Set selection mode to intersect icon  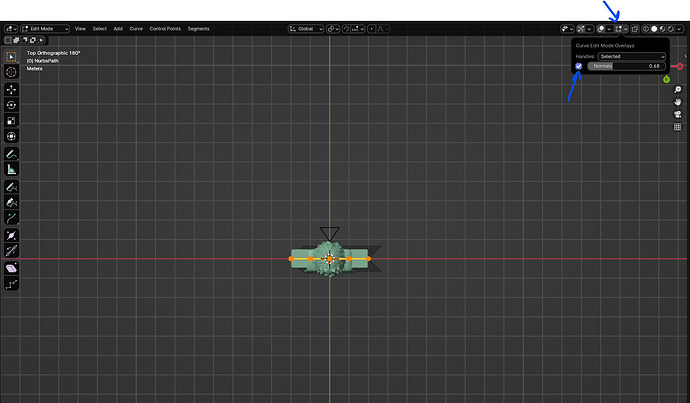(41, 40)
